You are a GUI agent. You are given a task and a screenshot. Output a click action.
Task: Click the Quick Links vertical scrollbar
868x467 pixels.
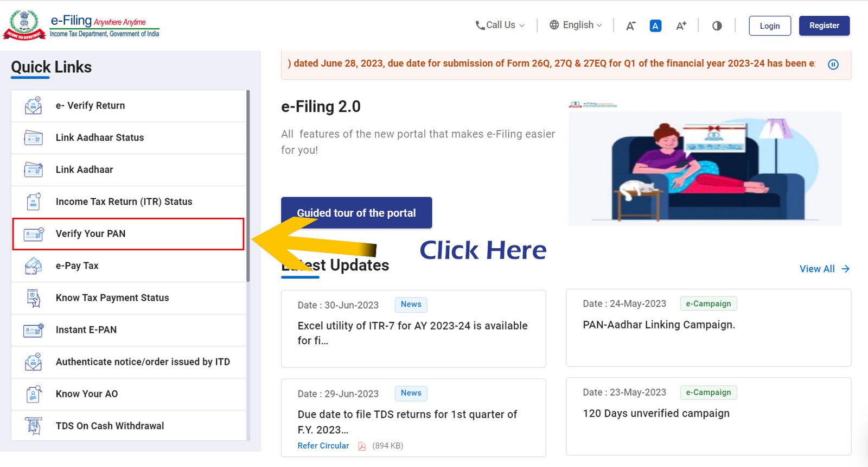248,186
